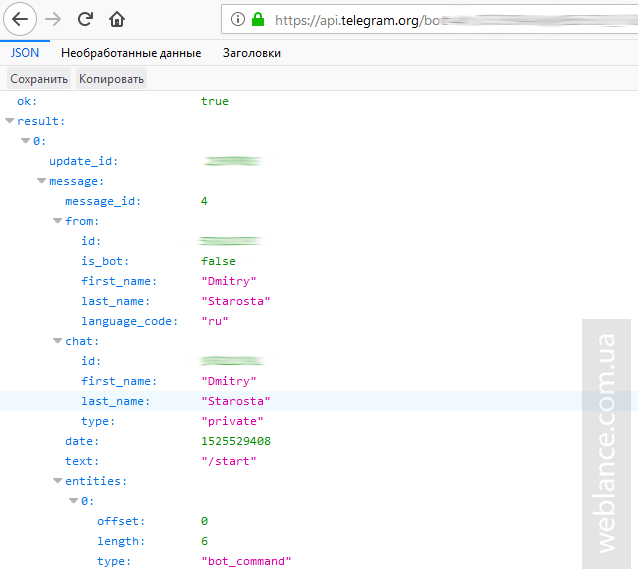Collapse the chat node
Image resolution: width=638 pixels, height=576 pixels.
point(58,341)
